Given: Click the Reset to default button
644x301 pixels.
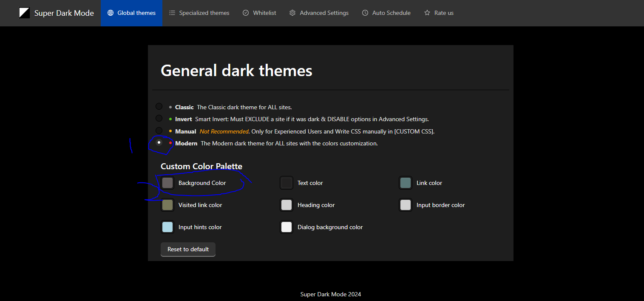Looking at the screenshot, I should [188, 250].
